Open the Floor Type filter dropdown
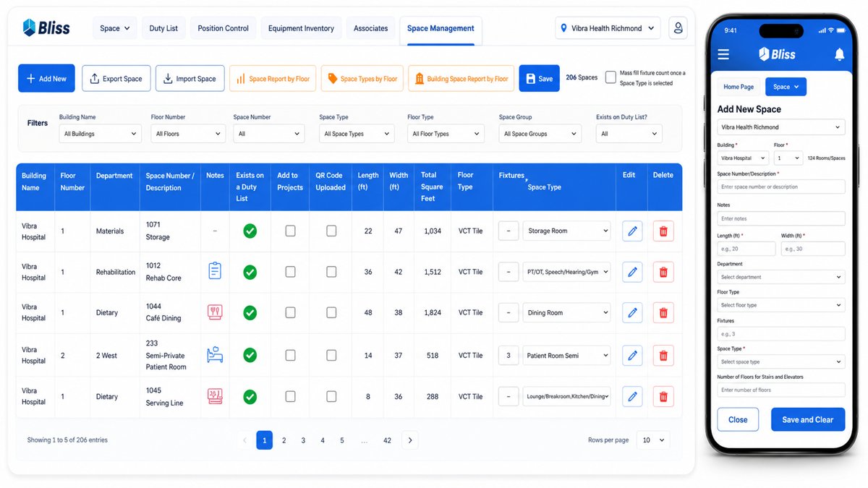Image resolution: width=868 pixels, height=488 pixels. click(446, 134)
